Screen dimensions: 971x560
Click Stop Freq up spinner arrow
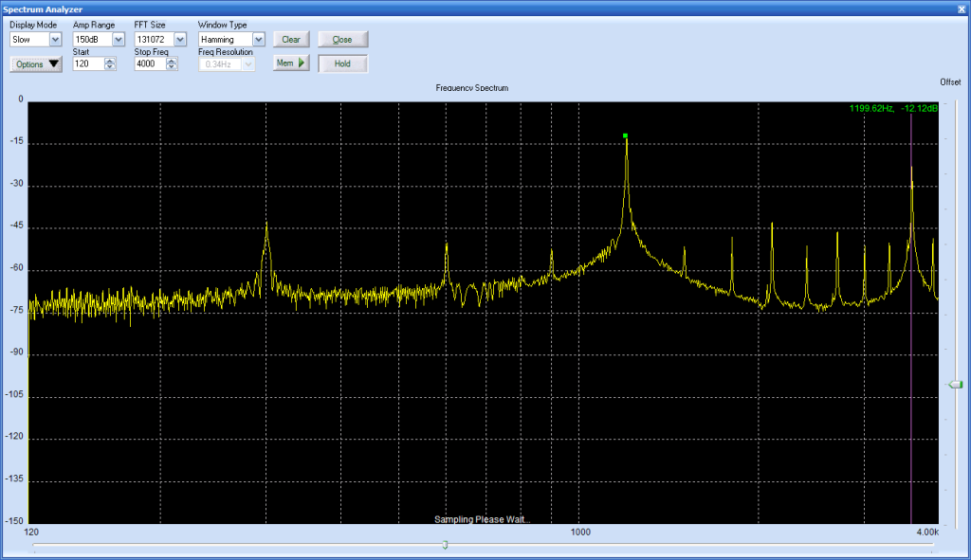tap(172, 61)
